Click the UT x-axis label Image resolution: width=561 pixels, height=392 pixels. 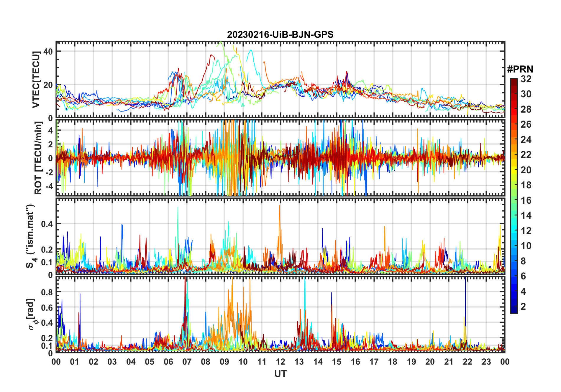click(280, 374)
